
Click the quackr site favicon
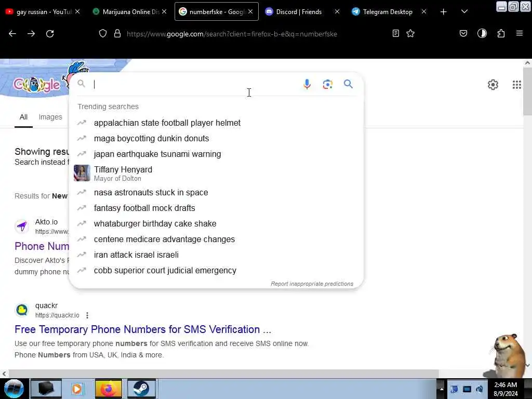coord(22,310)
